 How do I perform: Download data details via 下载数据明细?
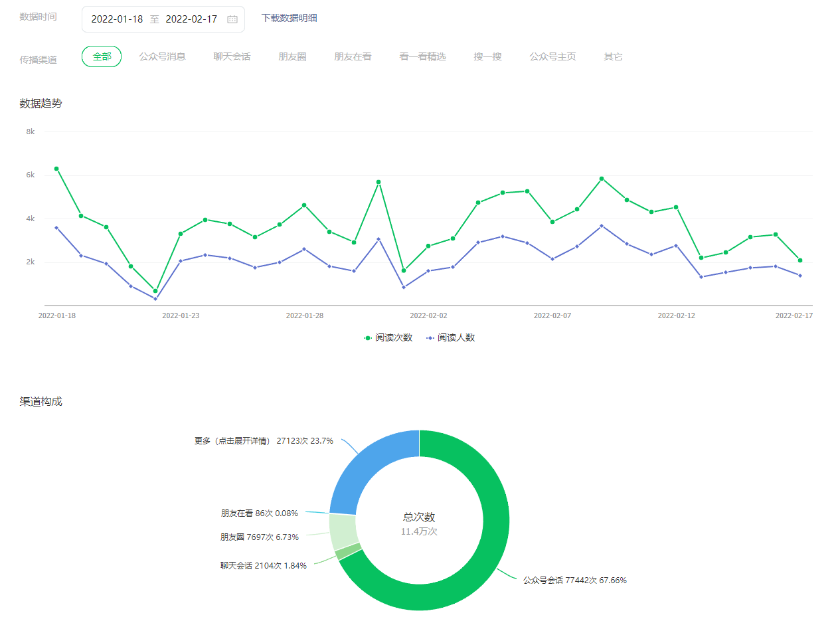[x=289, y=19]
